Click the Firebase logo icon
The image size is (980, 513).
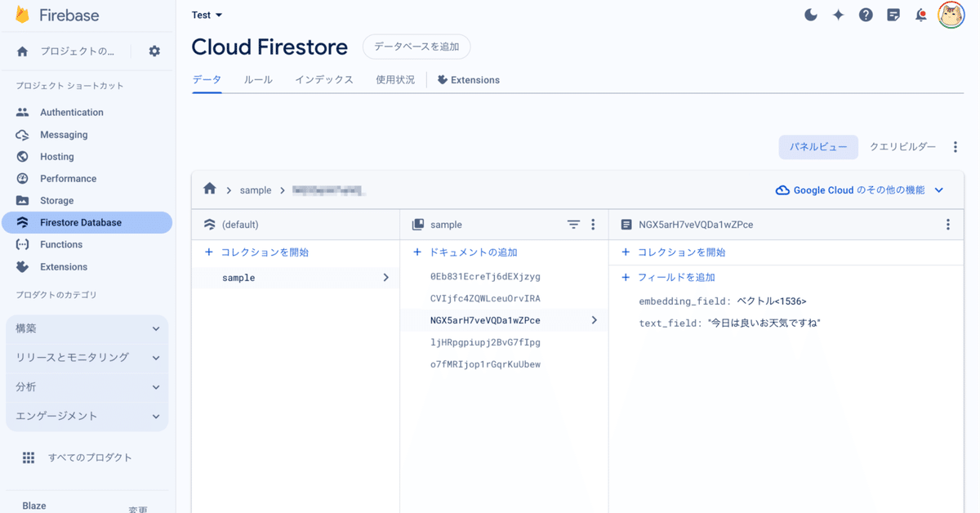[x=23, y=16]
